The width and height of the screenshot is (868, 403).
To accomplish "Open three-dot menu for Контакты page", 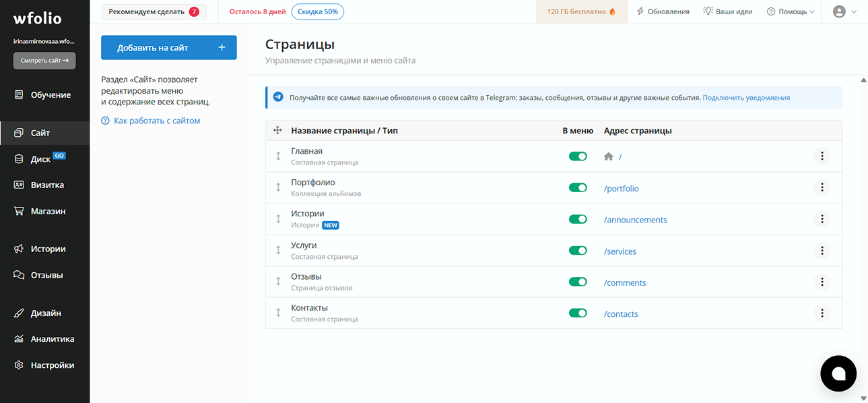I will [822, 313].
